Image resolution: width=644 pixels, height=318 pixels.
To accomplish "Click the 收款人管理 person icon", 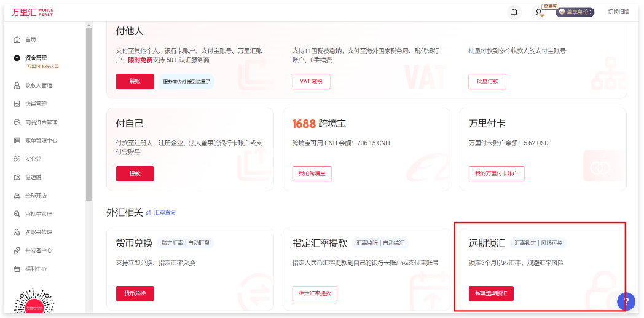I will [x=17, y=85].
